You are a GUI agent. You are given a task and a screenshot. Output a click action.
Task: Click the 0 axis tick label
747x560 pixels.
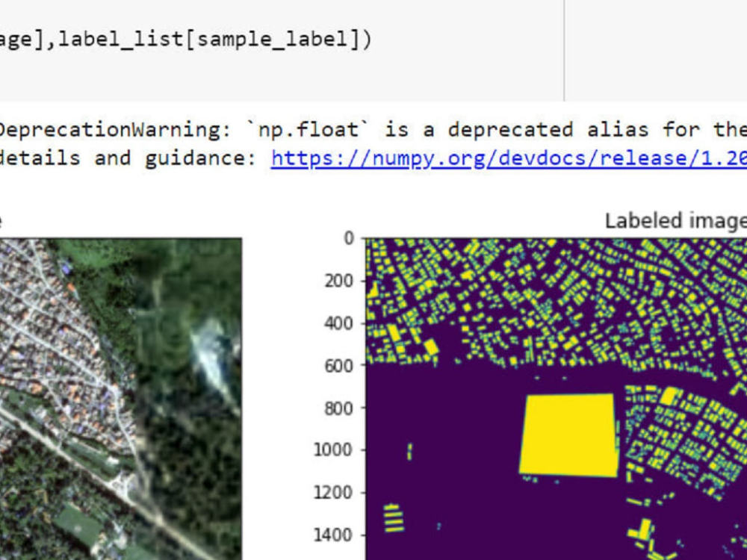click(348, 238)
